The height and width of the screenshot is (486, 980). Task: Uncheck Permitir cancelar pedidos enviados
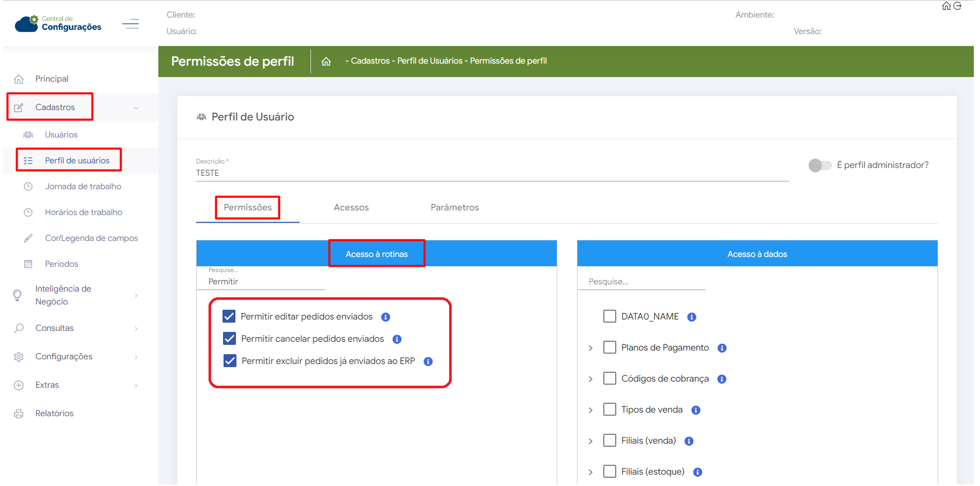click(x=229, y=339)
